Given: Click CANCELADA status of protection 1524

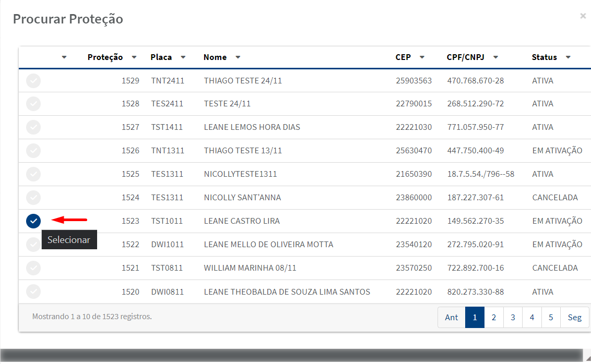Looking at the screenshot, I should pyautogui.click(x=555, y=198).
